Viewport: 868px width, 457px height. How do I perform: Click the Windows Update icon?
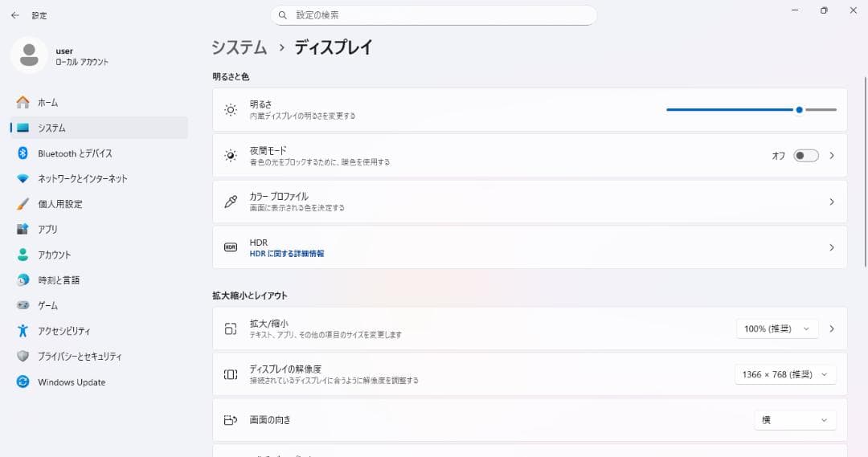(x=23, y=382)
